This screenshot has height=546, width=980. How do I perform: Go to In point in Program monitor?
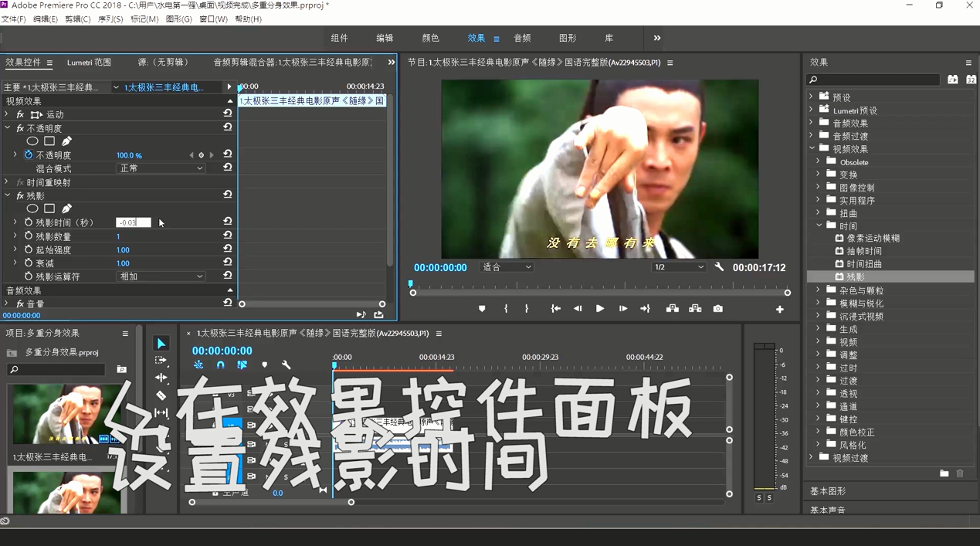coord(555,309)
